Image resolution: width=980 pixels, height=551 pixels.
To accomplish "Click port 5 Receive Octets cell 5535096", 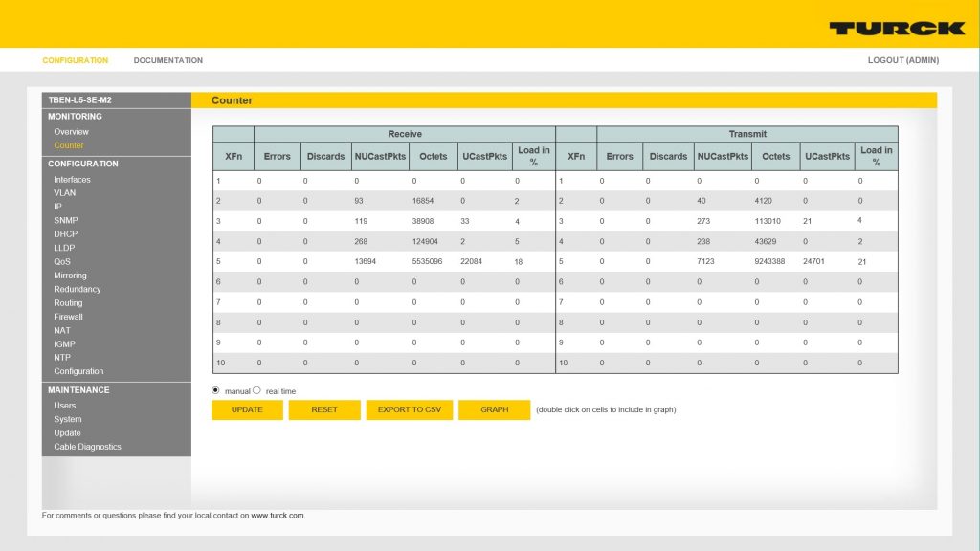I will (429, 261).
